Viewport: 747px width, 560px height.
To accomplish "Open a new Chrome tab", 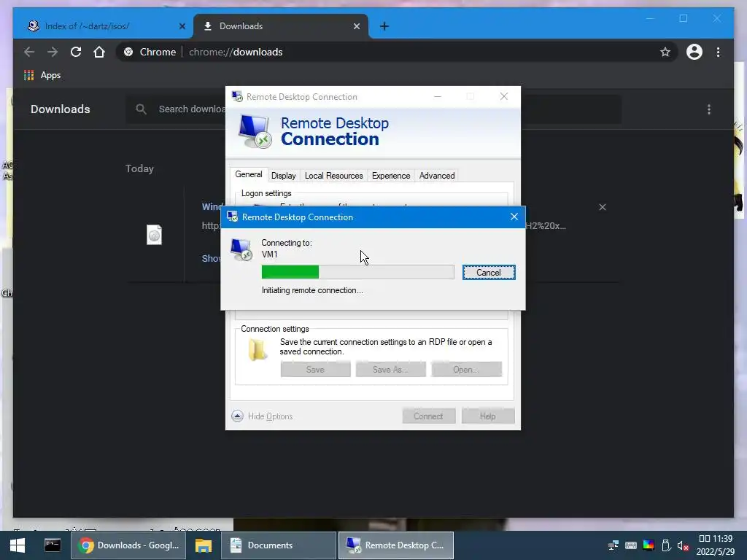I will [384, 26].
